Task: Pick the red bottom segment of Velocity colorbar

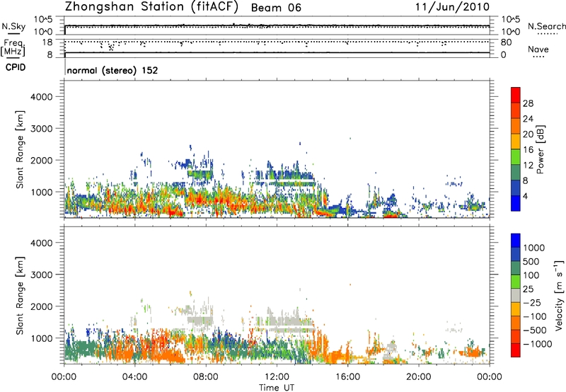Action: [516, 350]
